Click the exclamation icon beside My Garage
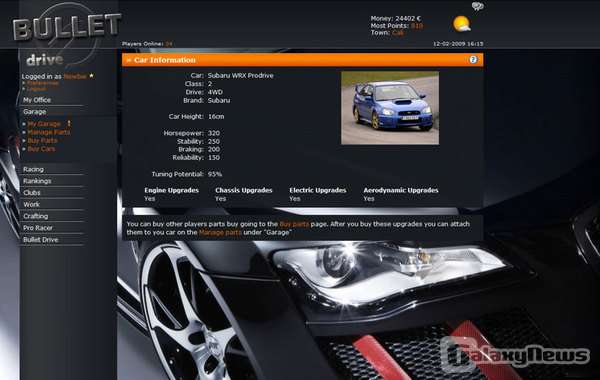 pyautogui.click(x=69, y=123)
